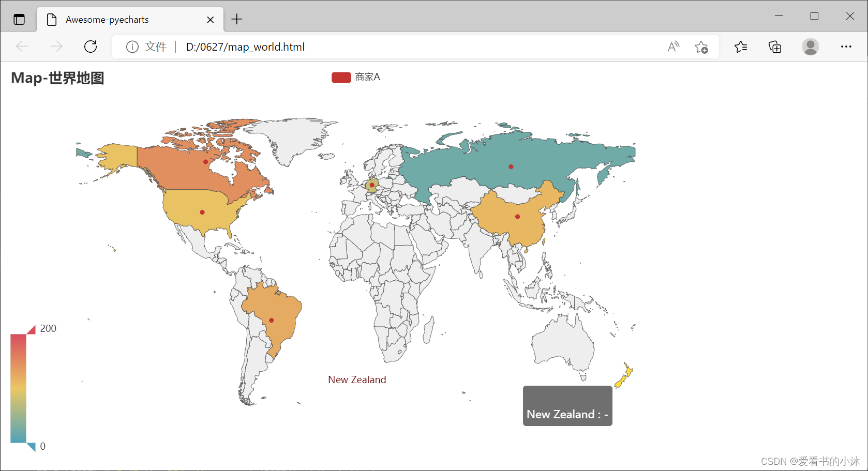Click the red dot on United States
The height and width of the screenshot is (471, 868).
pos(202,212)
